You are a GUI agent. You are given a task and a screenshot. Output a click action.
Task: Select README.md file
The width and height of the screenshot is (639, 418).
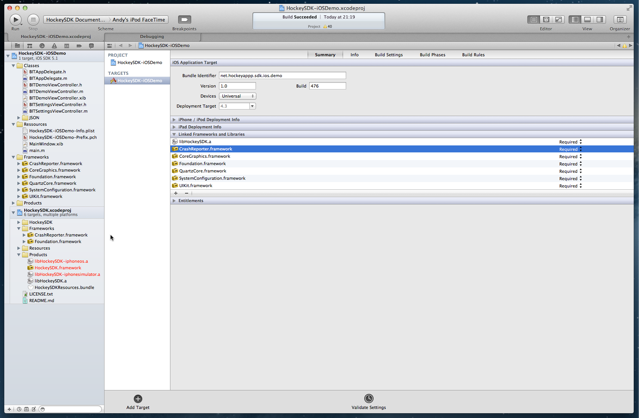point(41,301)
